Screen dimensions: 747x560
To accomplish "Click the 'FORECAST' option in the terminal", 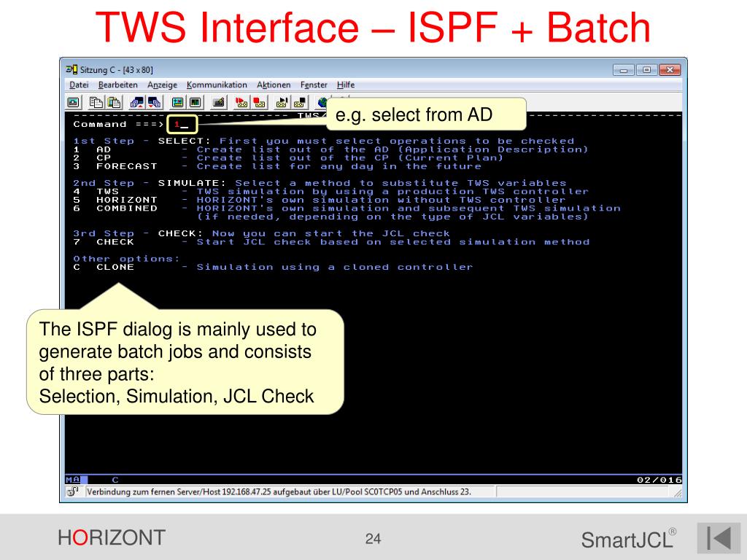I will tap(127, 166).
